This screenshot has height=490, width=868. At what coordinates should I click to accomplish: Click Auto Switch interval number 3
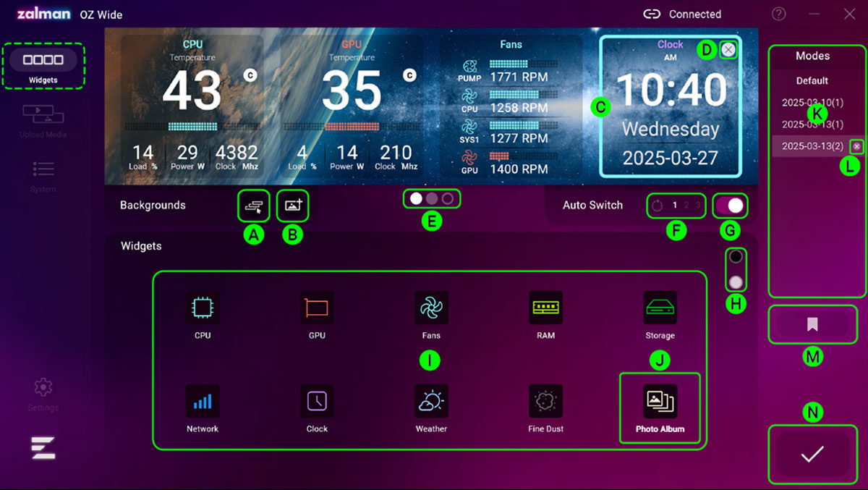[x=697, y=206]
